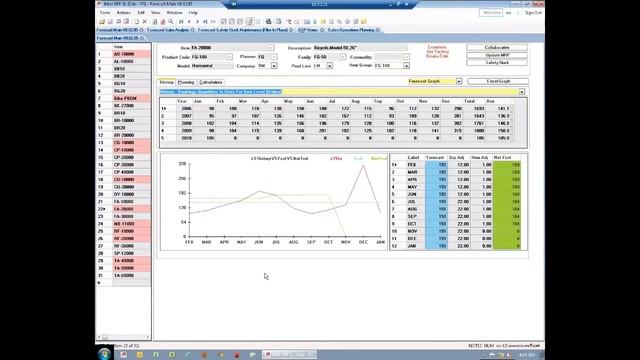Click the magnifier find toolbar icon
640x360 pixels.
click(x=171, y=22)
